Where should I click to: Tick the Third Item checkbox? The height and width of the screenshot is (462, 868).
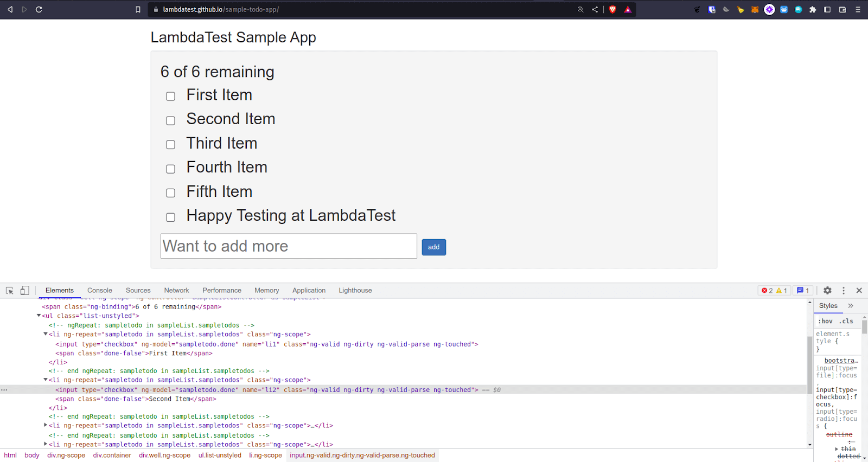click(170, 144)
